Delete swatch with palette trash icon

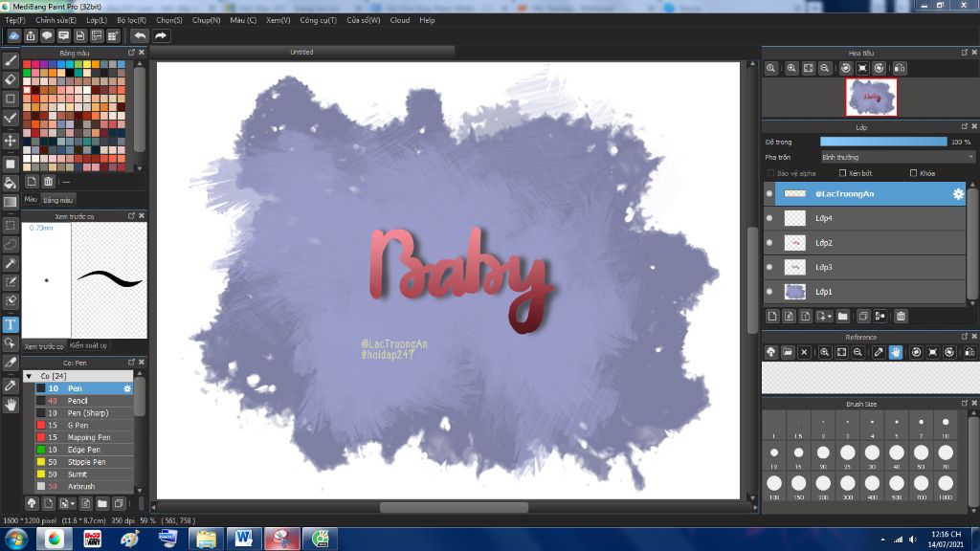pyautogui.click(x=48, y=182)
